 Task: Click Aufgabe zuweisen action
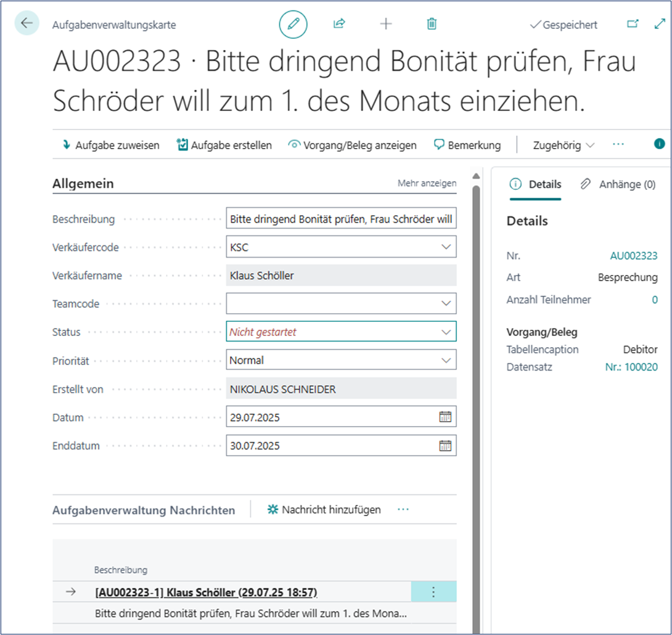coord(110,145)
